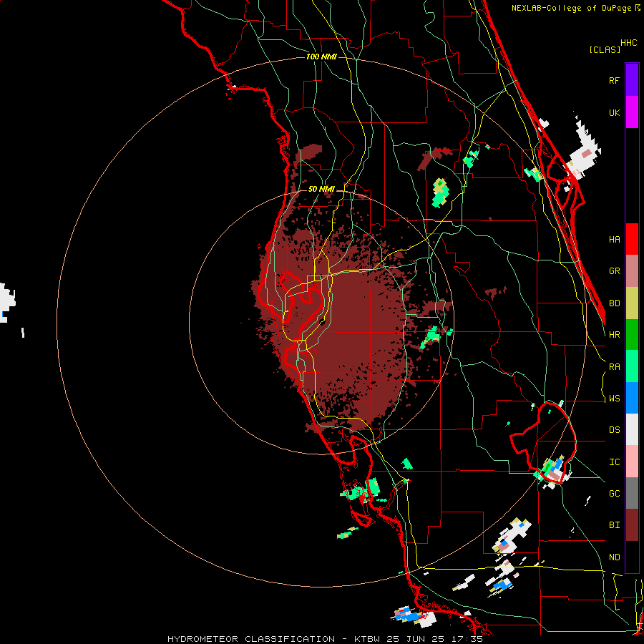This screenshot has height=644, width=644.
Task: Click the ND black legend swatch
Action: (x=632, y=557)
